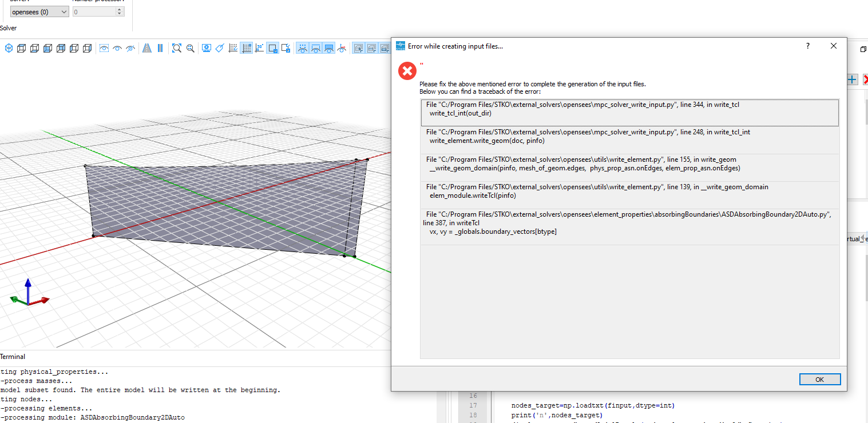
Task: Click the terminal line '-process masses...'
Action: [37, 381]
